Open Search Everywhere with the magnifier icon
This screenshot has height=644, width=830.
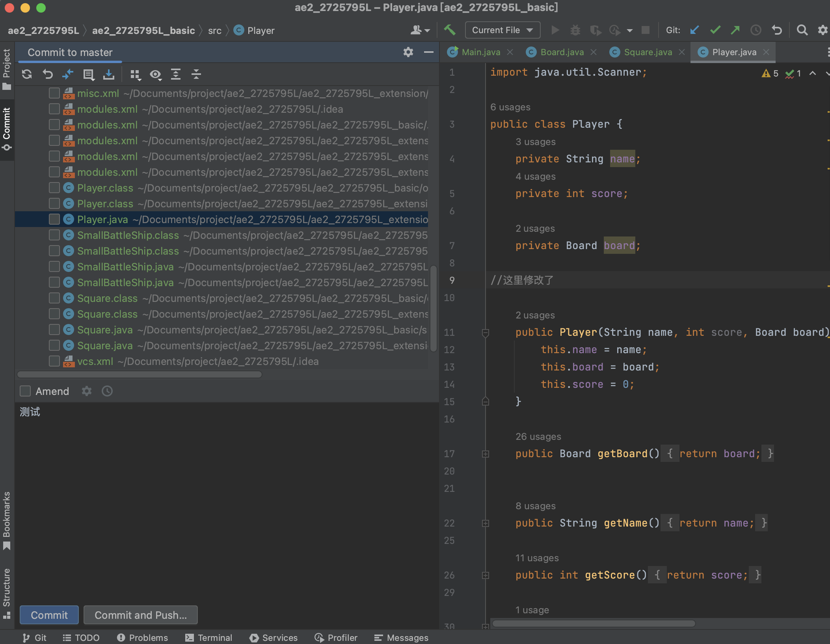click(x=802, y=30)
